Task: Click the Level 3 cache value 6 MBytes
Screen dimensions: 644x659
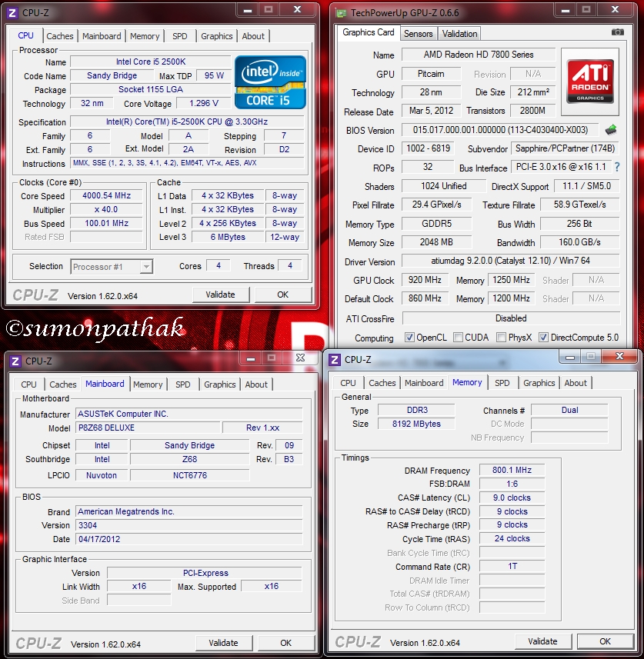Action: 228,237
